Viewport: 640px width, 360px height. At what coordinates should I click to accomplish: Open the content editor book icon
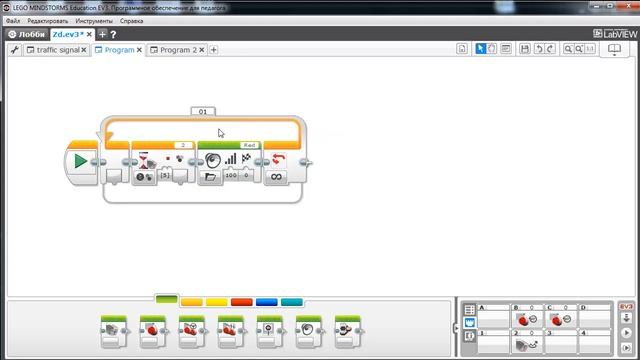point(614,49)
